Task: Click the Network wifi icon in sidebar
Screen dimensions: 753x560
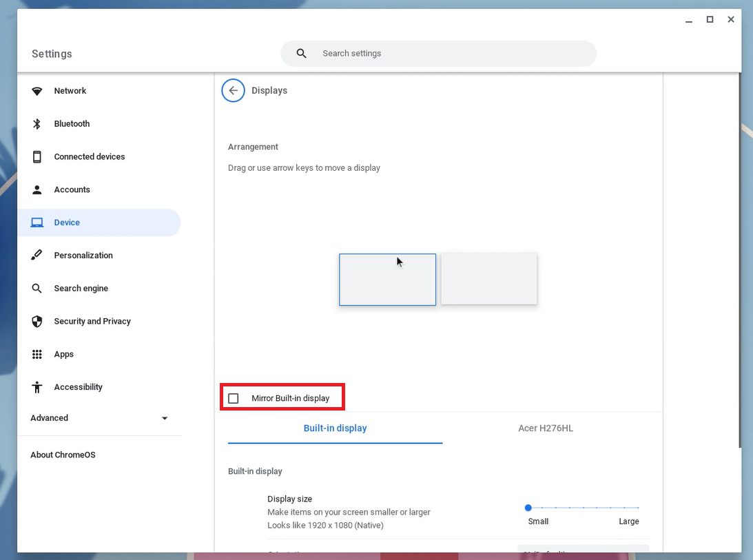Action: click(x=37, y=91)
